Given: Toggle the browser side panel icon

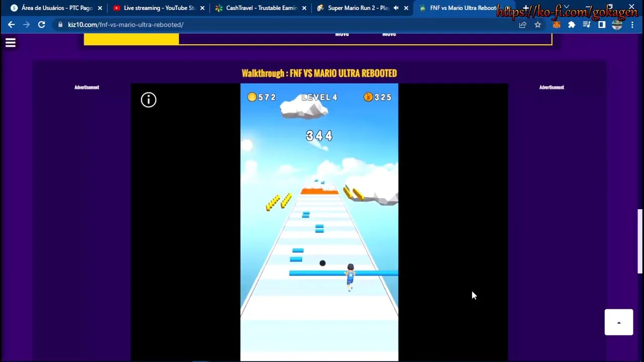Looking at the screenshot, I should tap(602, 25).
